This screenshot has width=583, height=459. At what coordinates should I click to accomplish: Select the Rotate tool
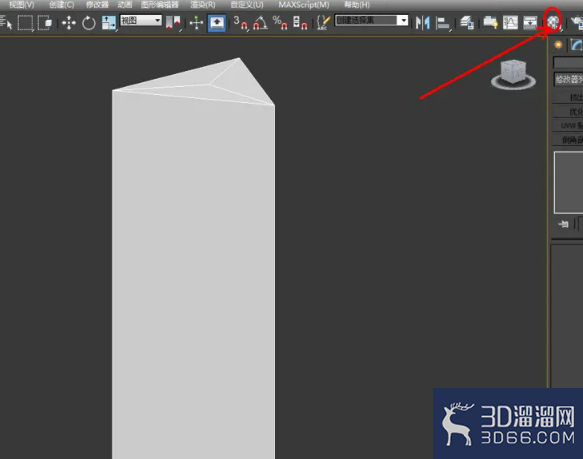tap(88, 23)
